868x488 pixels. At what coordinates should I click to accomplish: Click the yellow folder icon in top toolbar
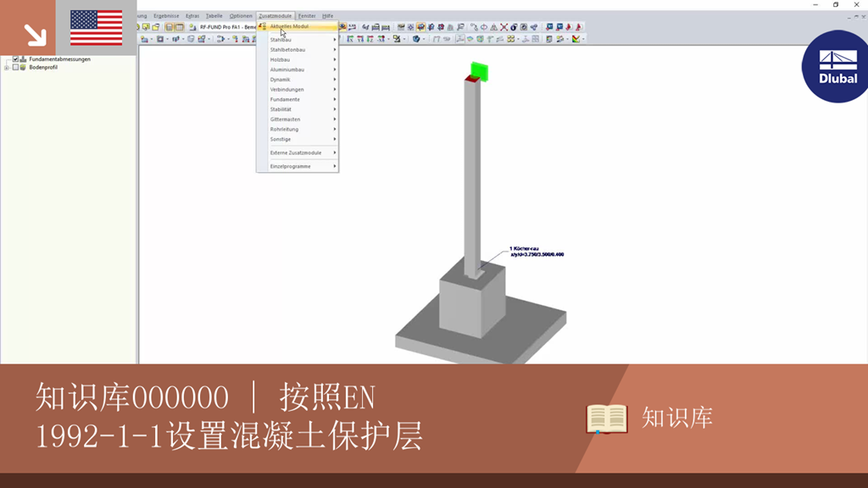156,27
